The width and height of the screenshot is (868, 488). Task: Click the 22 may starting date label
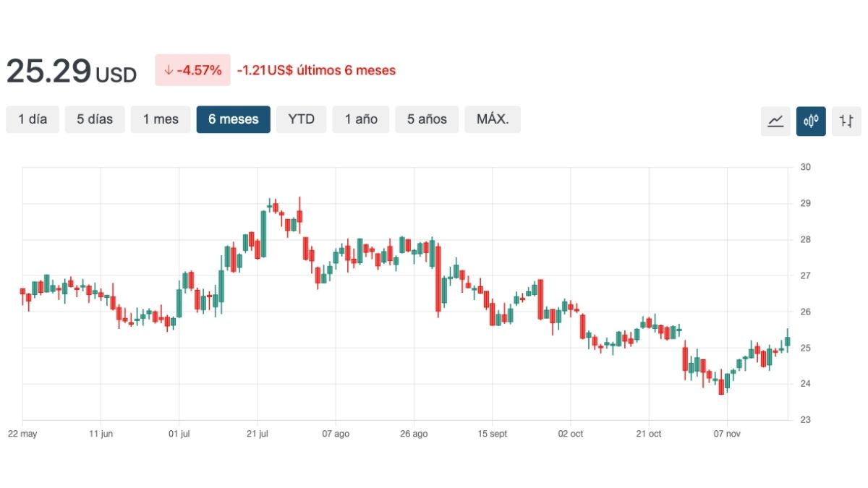coord(22,434)
